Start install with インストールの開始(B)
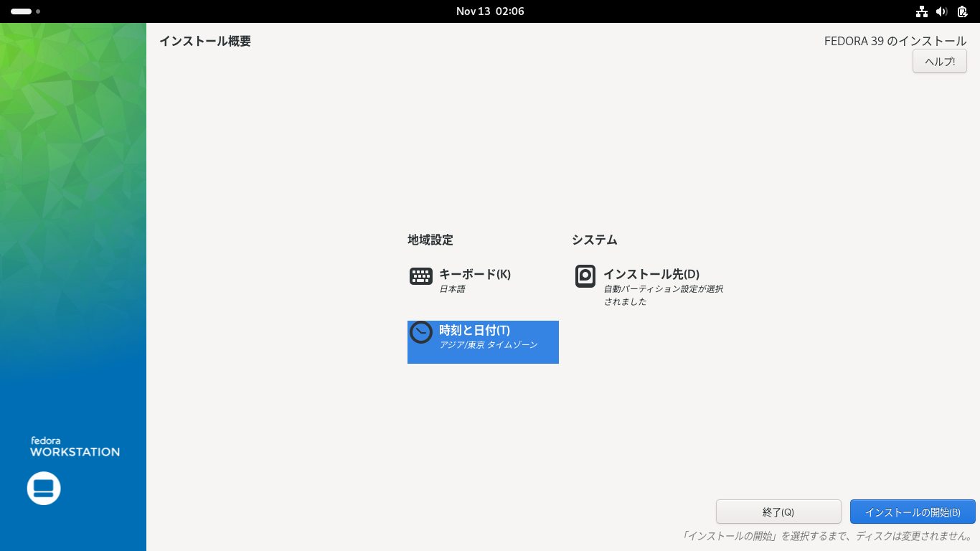This screenshot has width=980, height=551. [x=913, y=512]
